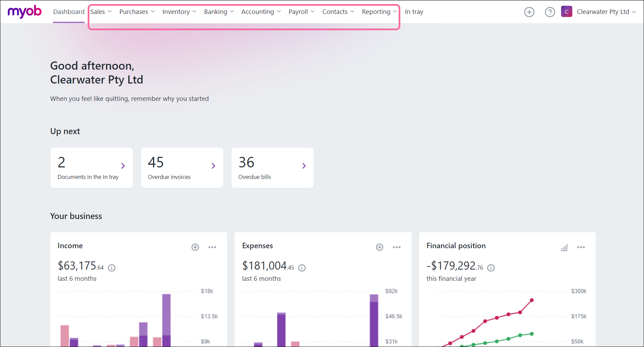The image size is (644, 347).
Task: Expand the Contacts menu
Action: pos(338,12)
